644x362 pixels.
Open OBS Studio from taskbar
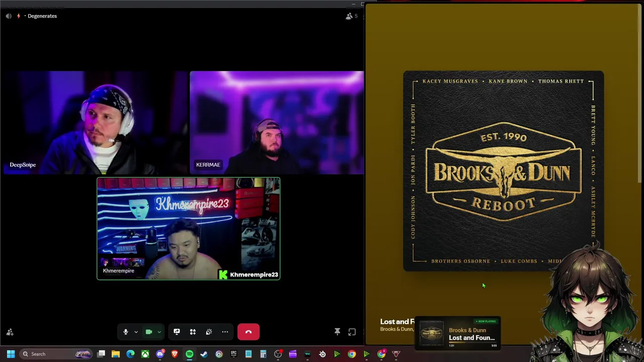point(278,354)
